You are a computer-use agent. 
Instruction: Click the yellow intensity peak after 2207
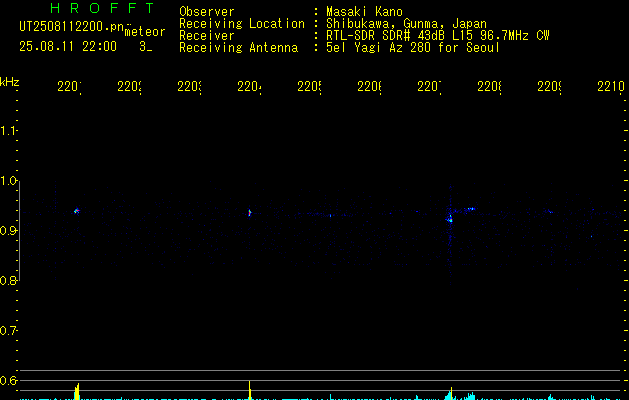[451, 394]
